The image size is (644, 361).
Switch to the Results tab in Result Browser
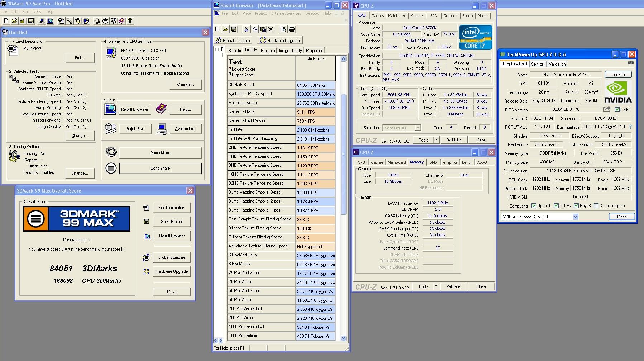[x=234, y=51]
